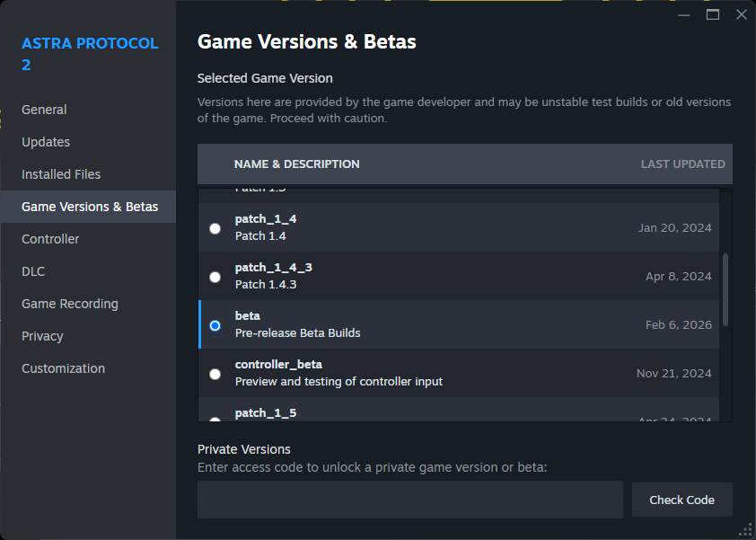Minimize the properties window

pos(683,15)
